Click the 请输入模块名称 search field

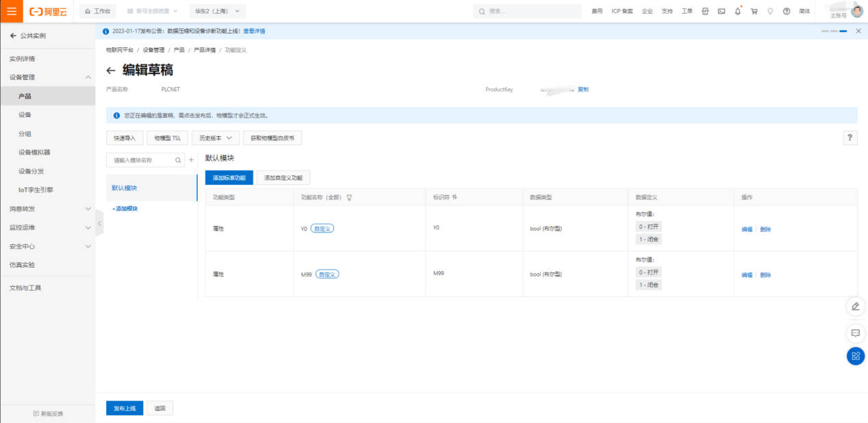coord(142,160)
